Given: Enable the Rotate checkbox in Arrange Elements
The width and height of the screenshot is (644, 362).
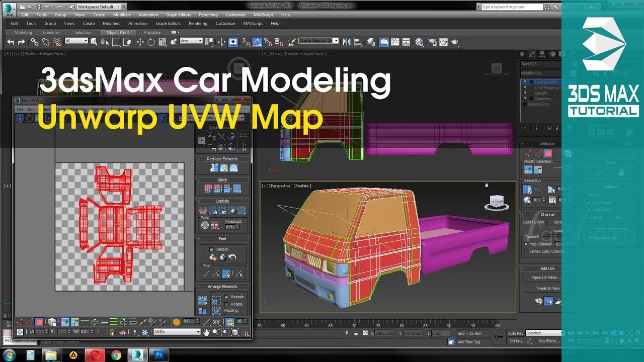Looking at the screenshot, I should click(x=226, y=304).
